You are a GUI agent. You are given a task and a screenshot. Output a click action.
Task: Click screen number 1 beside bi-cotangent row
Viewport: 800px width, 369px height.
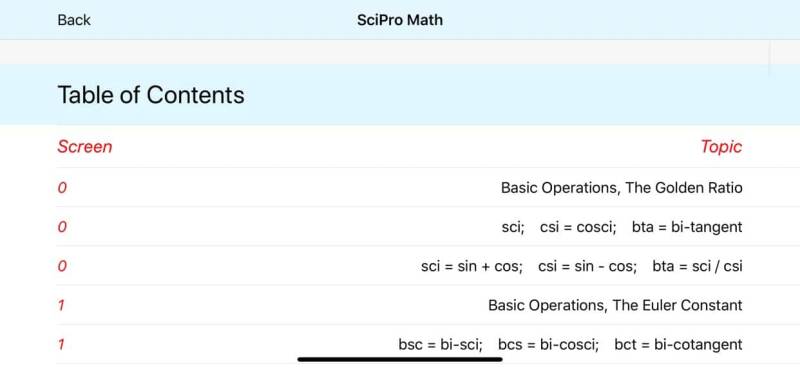61,345
